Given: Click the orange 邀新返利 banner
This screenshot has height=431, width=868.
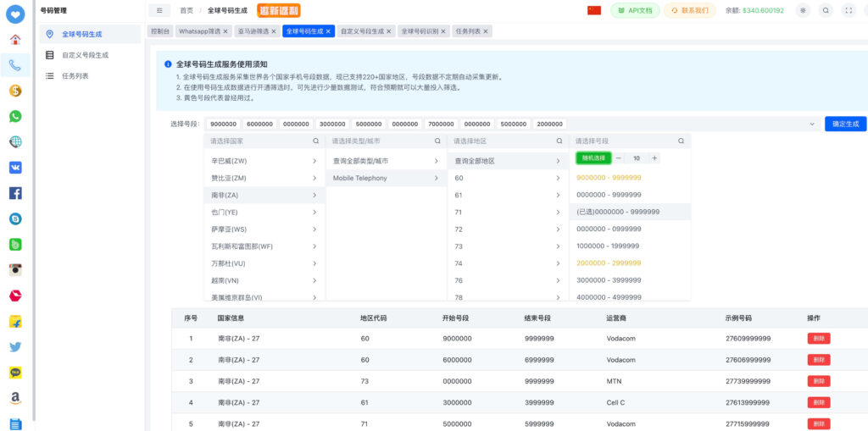Looking at the screenshot, I should point(279,10).
